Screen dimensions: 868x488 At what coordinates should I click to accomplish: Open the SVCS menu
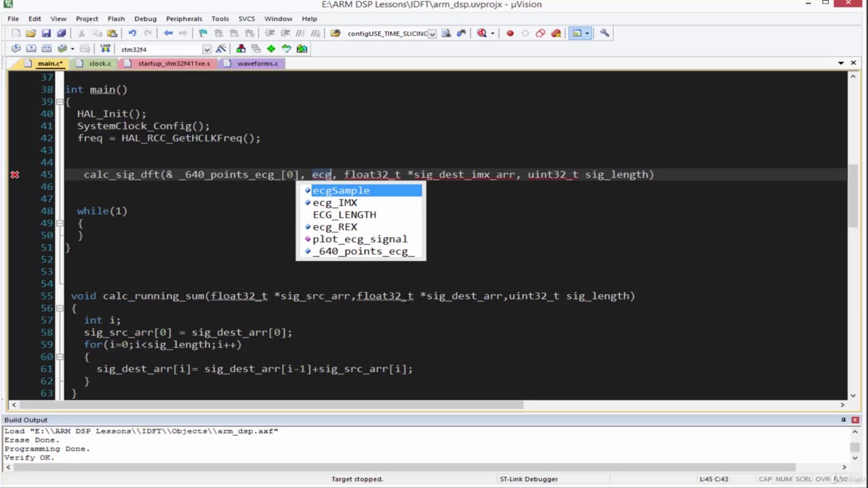click(246, 18)
